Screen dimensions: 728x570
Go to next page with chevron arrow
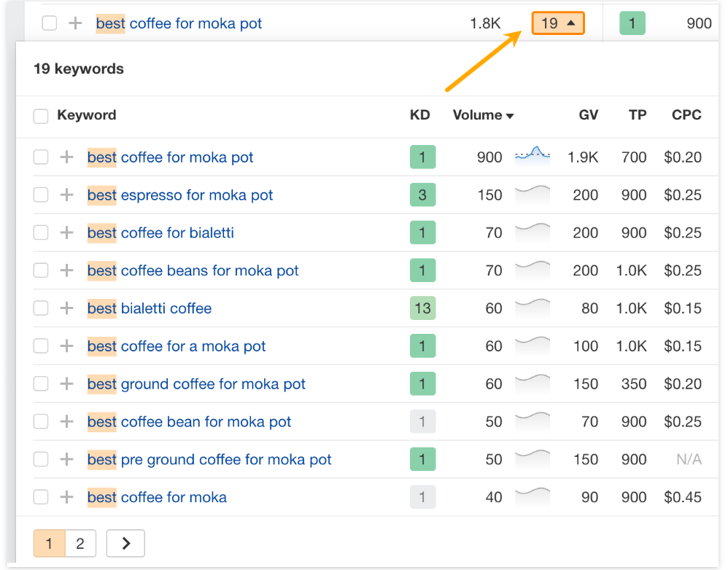125,543
